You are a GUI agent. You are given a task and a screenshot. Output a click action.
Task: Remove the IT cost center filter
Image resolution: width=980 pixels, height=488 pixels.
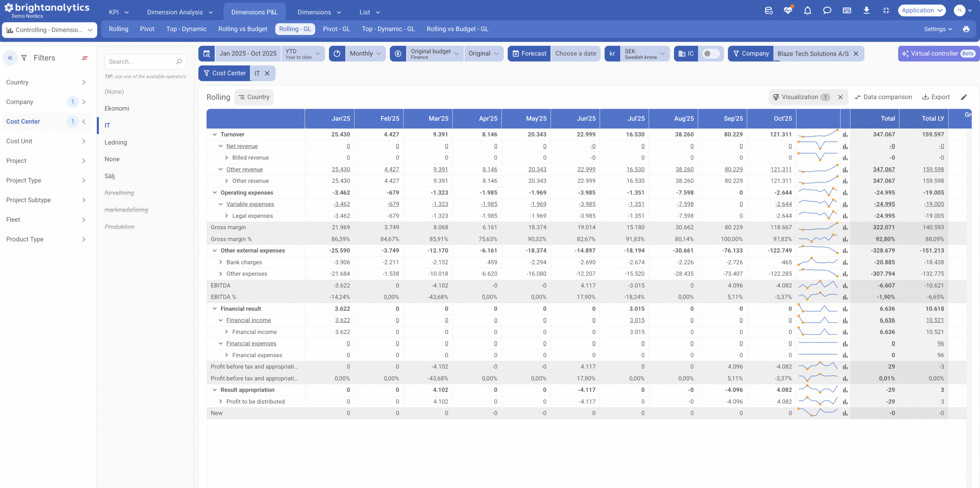coord(267,73)
